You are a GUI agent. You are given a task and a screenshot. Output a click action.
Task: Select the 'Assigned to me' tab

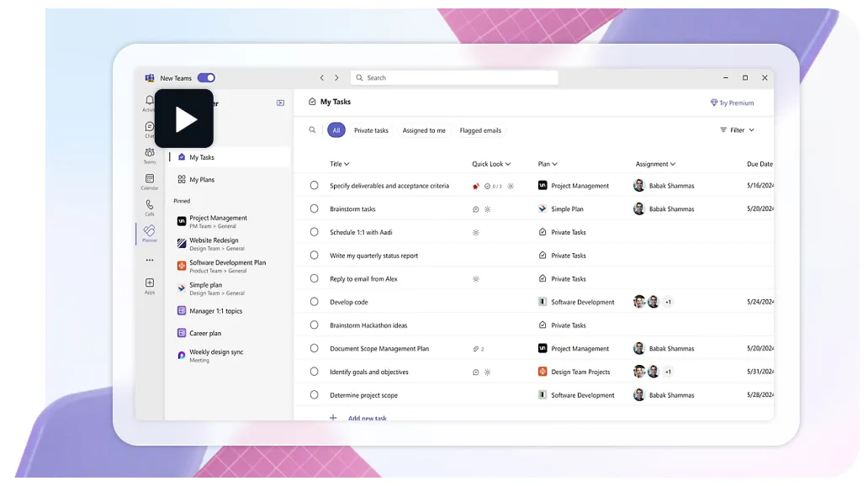point(424,130)
